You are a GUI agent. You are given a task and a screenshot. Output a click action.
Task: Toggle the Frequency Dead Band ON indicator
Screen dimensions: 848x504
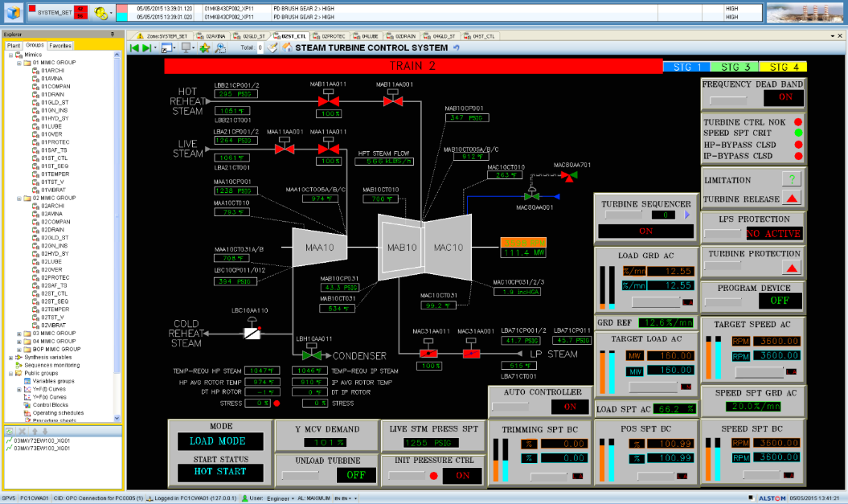784,97
